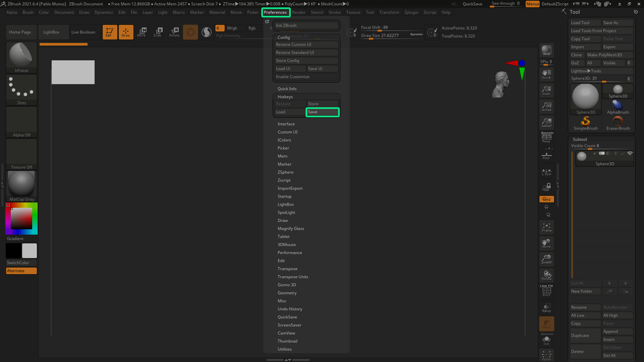Open the Brush menu
This screenshot has height=362, width=644.
point(28,12)
